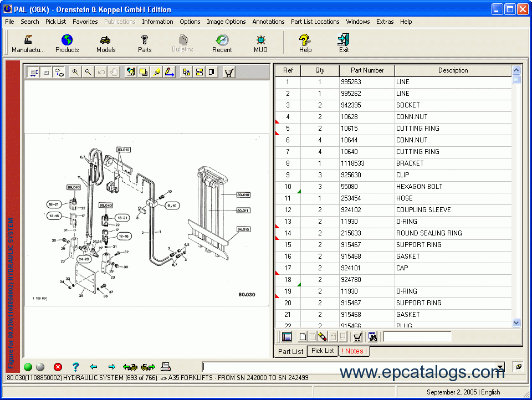Image resolution: width=532 pixels, height=400 pixels.
Task: Open the Extras menu
Action: [x=385, y=22]
